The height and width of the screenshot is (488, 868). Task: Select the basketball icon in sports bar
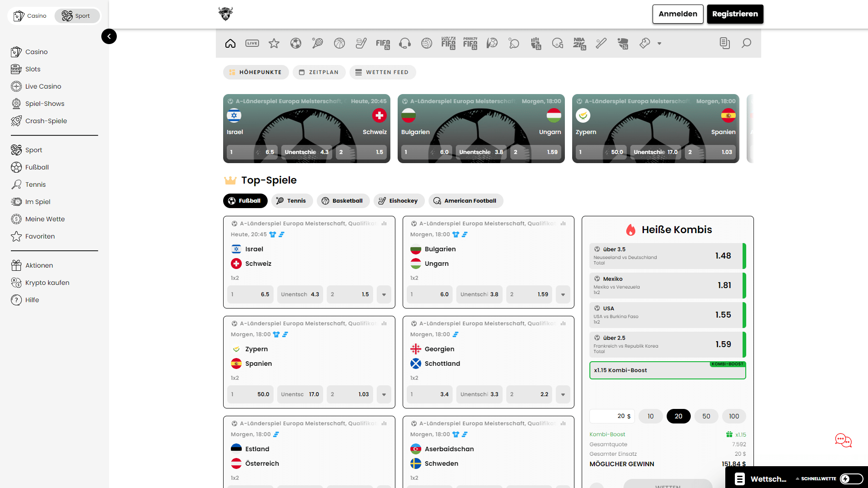pos(339,43)
